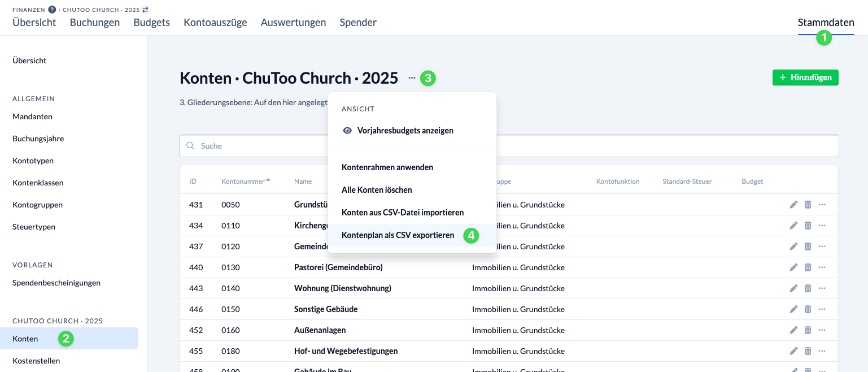The image size is (868, 372).
Task: Delete account 437 with the trash icon
Action: (x=808, y=246)
